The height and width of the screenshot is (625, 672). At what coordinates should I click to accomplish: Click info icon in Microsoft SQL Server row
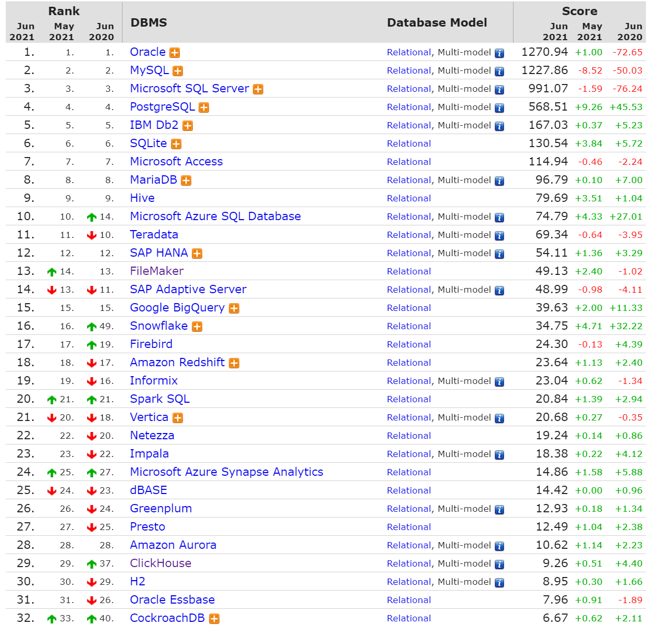(x=499, y=90)
